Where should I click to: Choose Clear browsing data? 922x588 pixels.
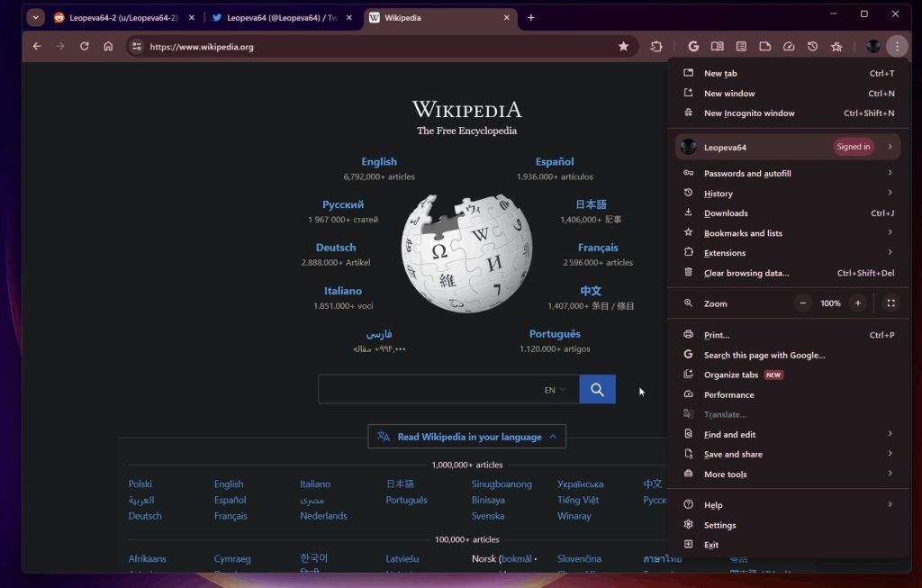[x=788, y=273]
